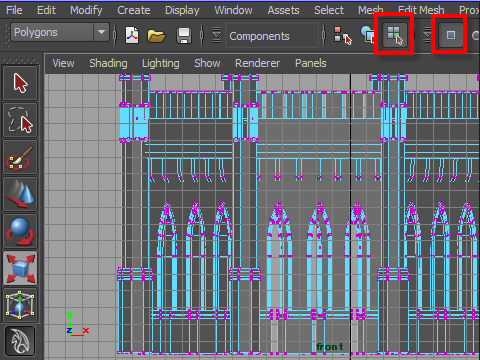Open the Select menu
480x360 pixels.
point(329,10)
